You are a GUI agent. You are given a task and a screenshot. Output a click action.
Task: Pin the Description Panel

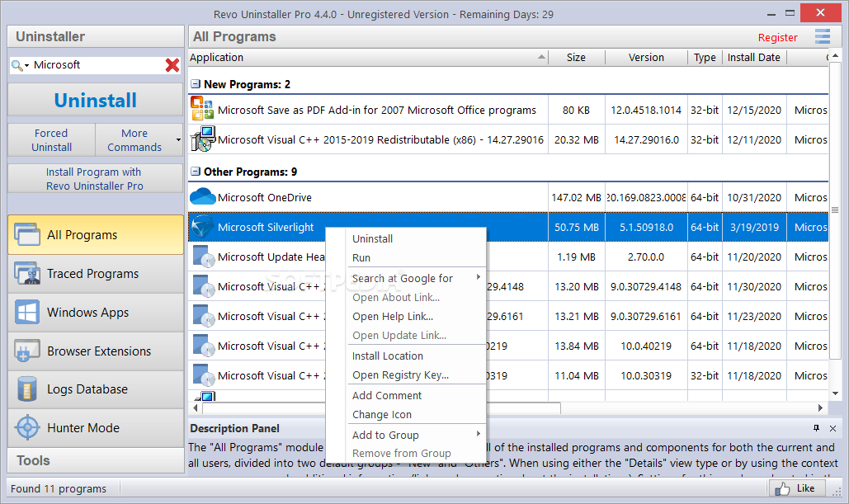tap(816, 428)
